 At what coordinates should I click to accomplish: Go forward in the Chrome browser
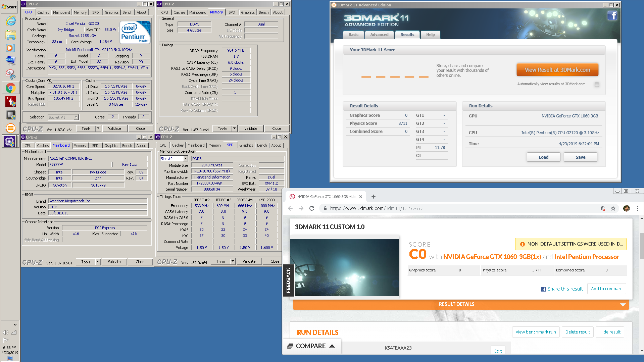click(x=301, y=208)
